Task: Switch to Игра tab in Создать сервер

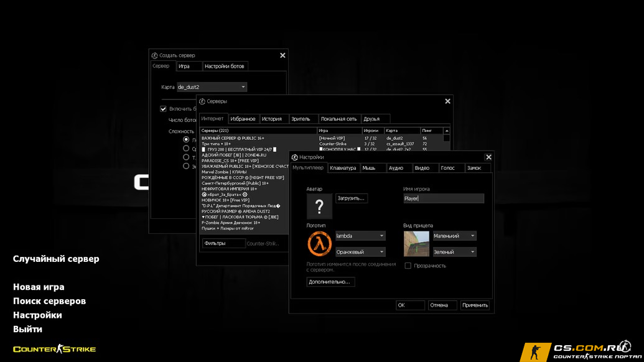Action: pos(189,67)
